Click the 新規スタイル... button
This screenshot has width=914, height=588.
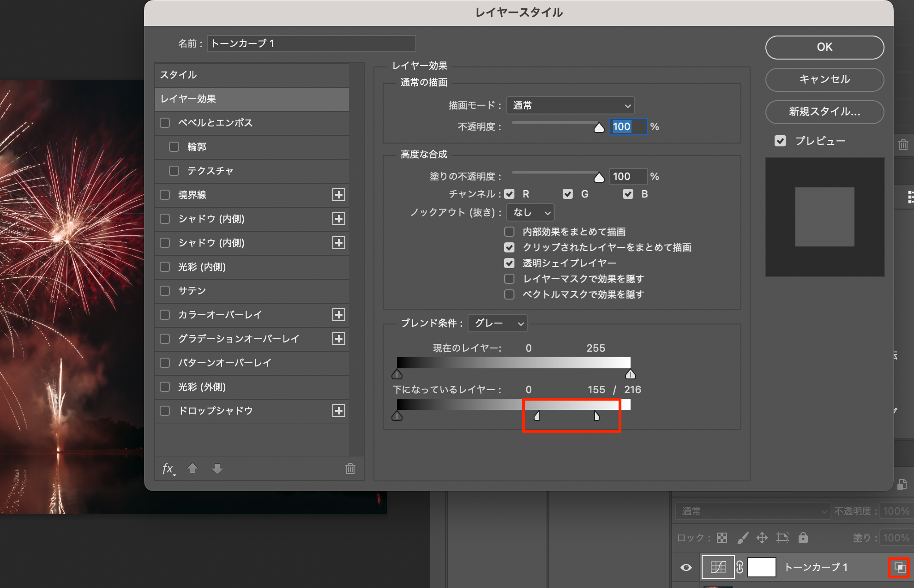tap(824, 112)
